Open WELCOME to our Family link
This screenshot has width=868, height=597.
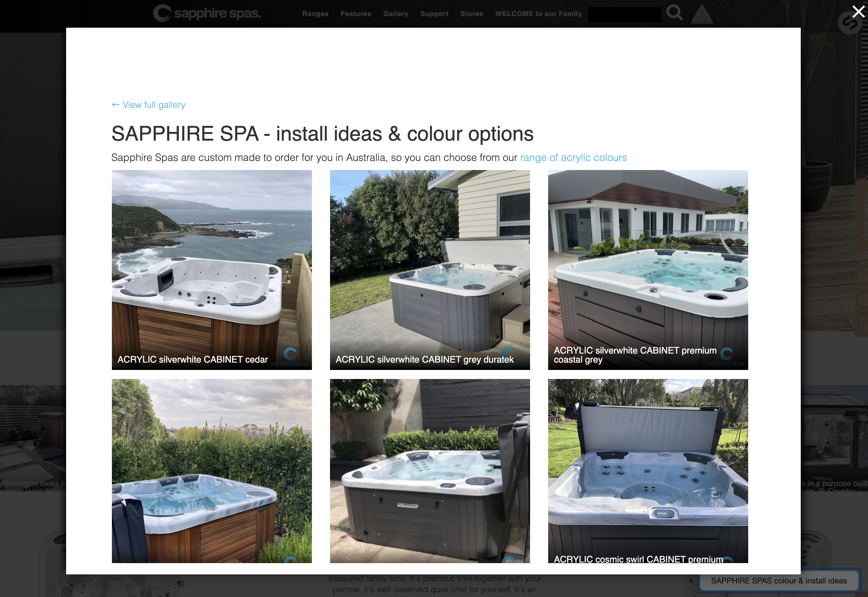[x=538, y=14]
